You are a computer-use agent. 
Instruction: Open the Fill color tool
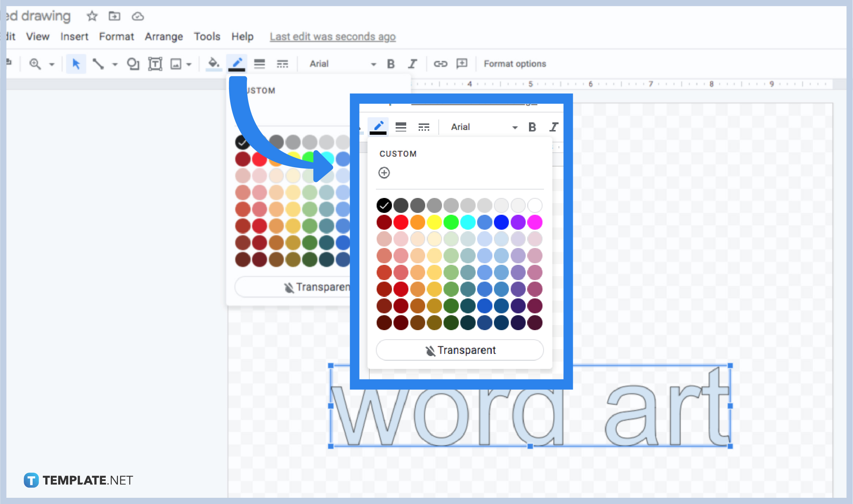coord(214,64)
